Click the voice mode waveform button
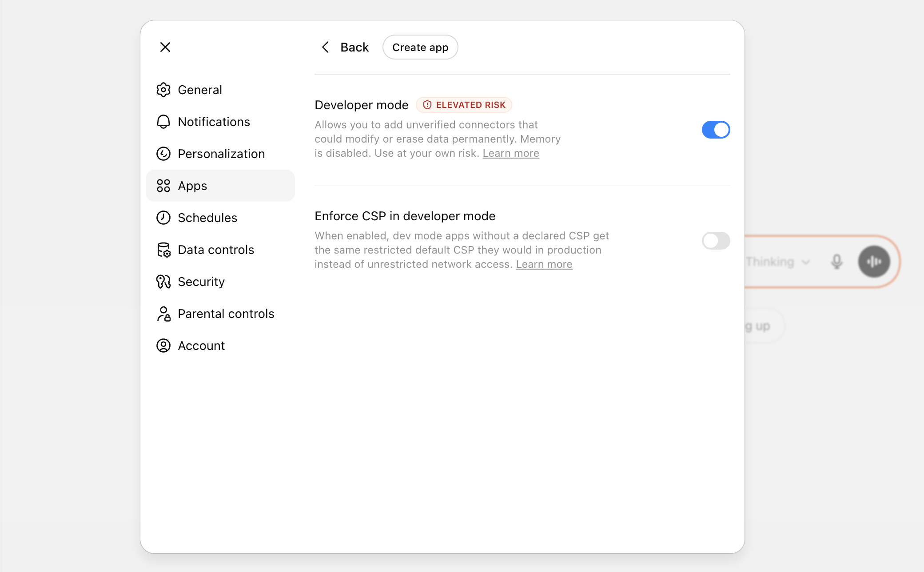924x572 pixels. [874, 262]
